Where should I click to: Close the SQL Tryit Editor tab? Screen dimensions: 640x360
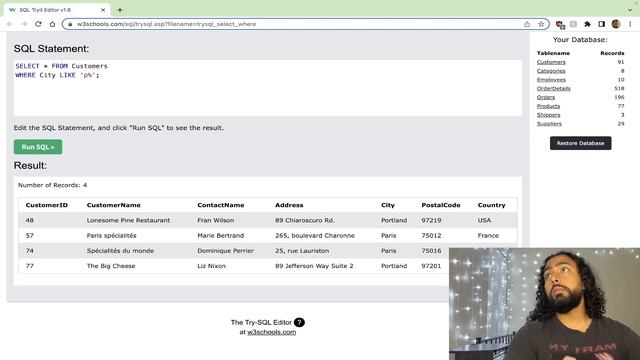click(103, 10)
